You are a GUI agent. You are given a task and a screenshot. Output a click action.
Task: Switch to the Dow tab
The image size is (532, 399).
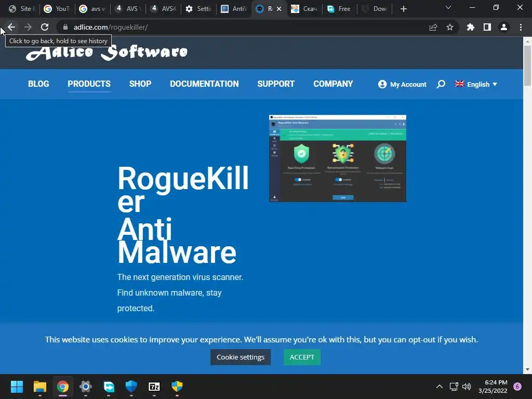coord(375,9)
